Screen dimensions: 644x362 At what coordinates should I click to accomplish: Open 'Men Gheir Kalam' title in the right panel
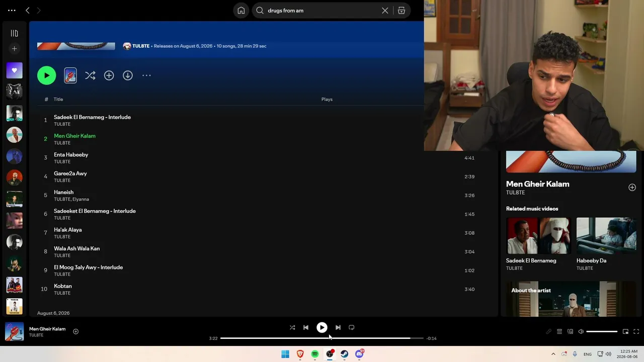point(538,184)
